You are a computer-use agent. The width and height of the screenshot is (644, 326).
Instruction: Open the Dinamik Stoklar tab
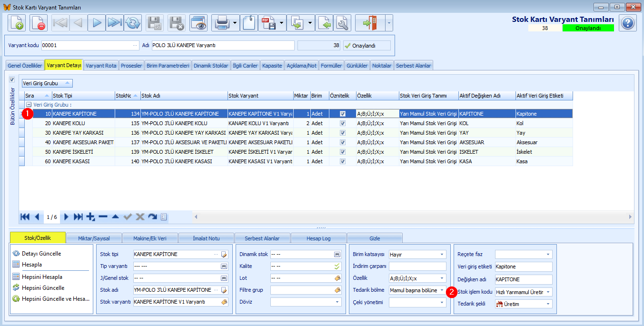[211, 65]
